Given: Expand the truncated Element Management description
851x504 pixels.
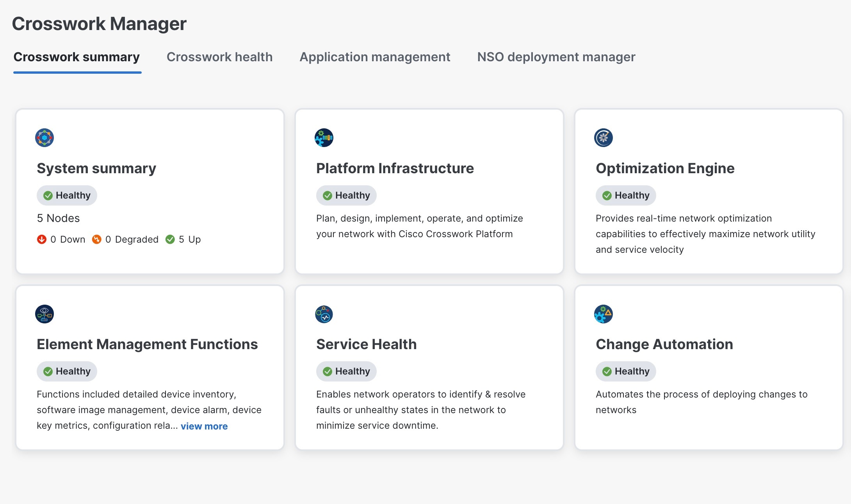Looking at the screenshot, I should click(x=204, y=426).
